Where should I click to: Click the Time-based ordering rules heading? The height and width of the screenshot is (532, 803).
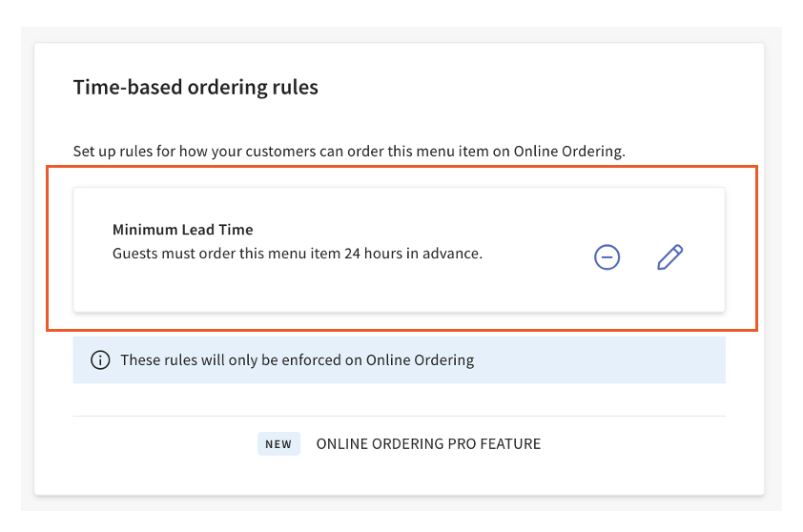(x=196, y=88)
